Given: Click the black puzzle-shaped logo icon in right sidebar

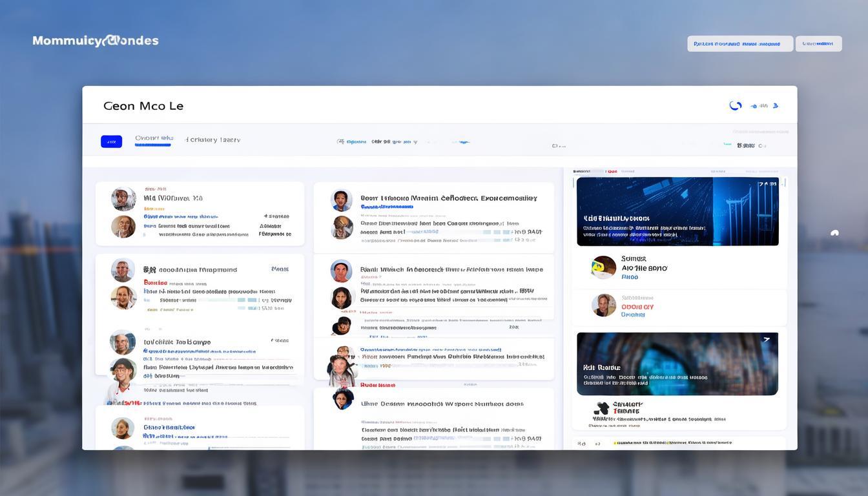Looking at the screenshot, I should [x=601, y=408].
